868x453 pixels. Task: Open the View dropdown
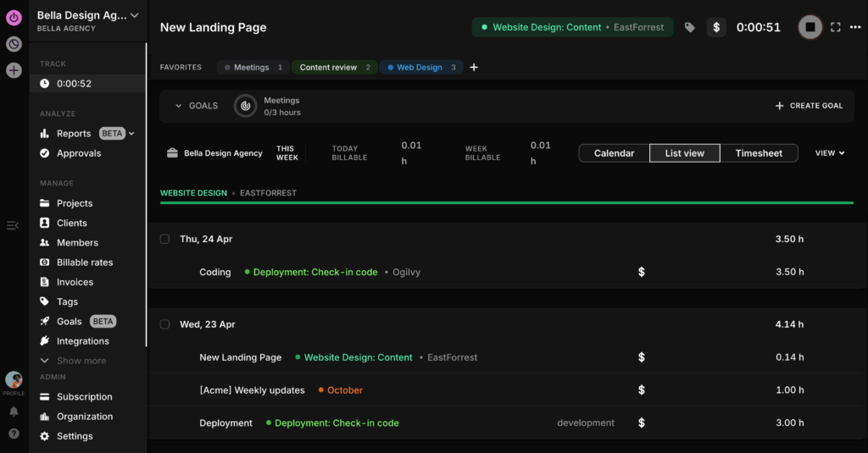[x=830, y=153]
